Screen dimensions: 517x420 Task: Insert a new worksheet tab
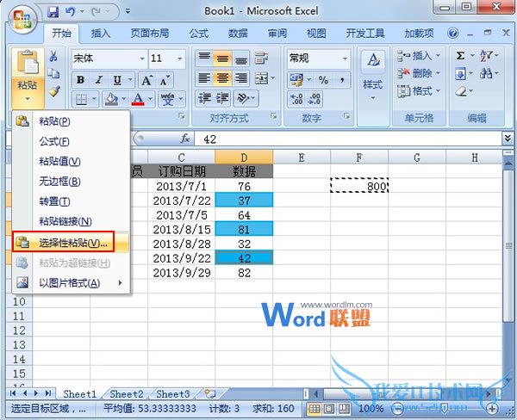coord(209,393)
